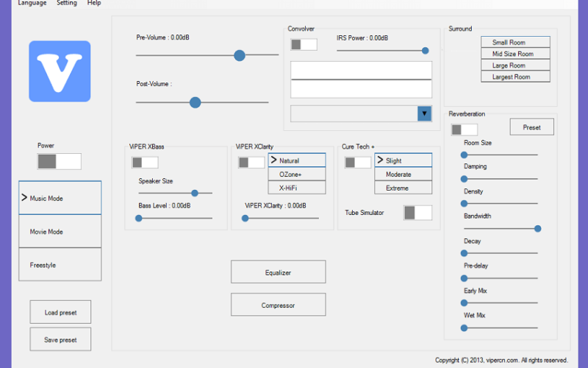Select Large Room surround option

click(516, 65)
